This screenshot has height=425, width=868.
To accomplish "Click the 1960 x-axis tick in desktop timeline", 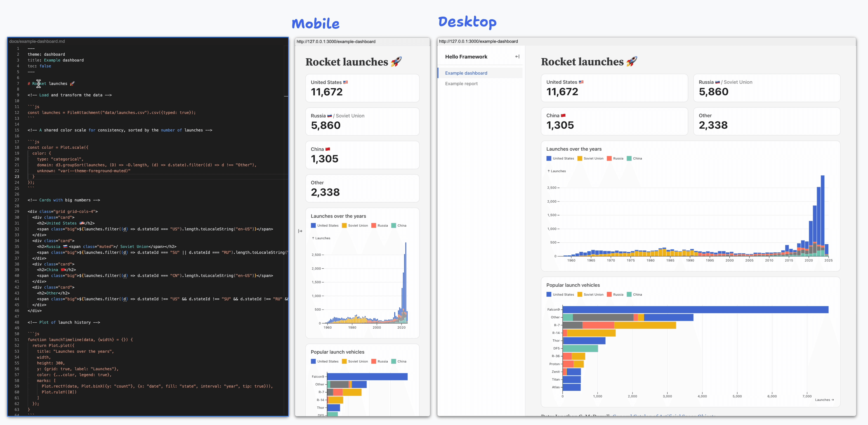I will coord(571,260).
